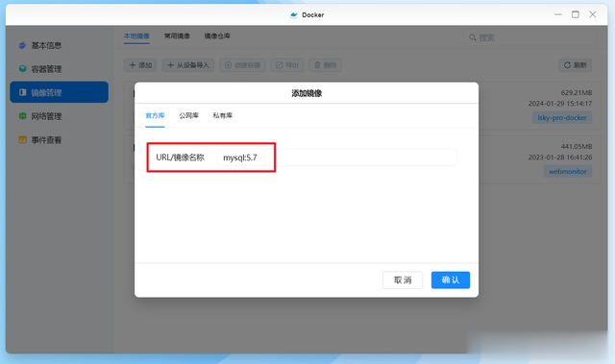
Task: Minimize the Docker window
Action: (x=558, y=14)
